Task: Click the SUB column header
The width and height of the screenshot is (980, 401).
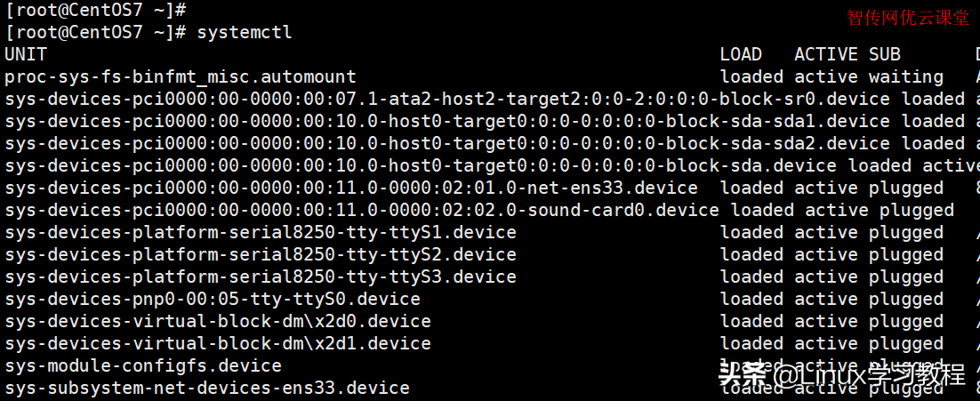Action: (884, 55)
